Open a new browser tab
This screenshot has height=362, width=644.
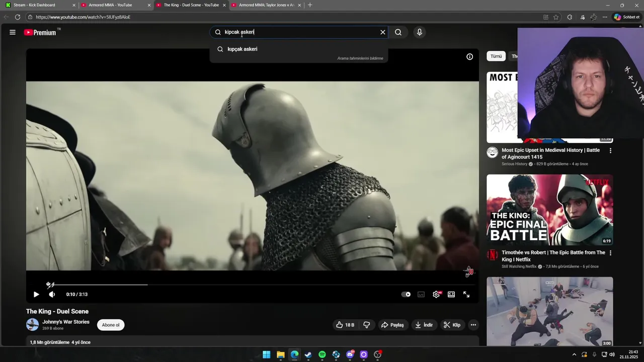pos(310,5)
